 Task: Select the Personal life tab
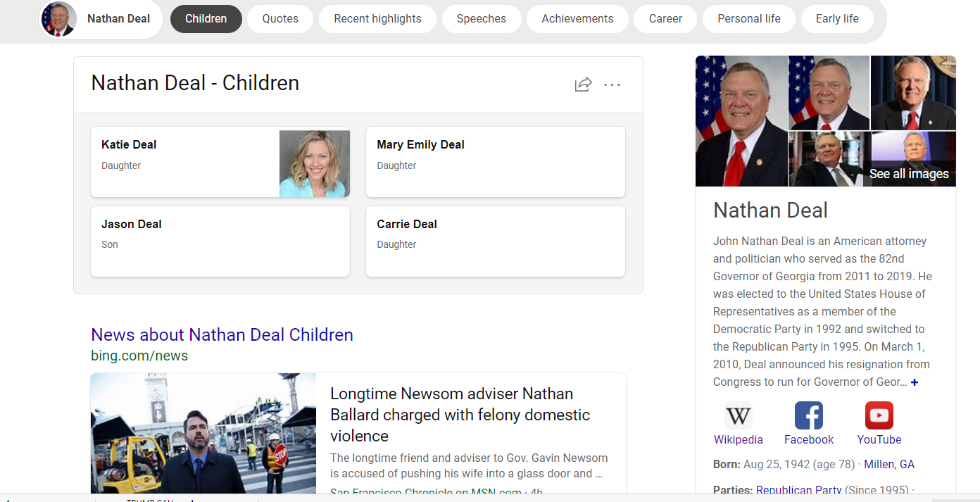(749, 19)
